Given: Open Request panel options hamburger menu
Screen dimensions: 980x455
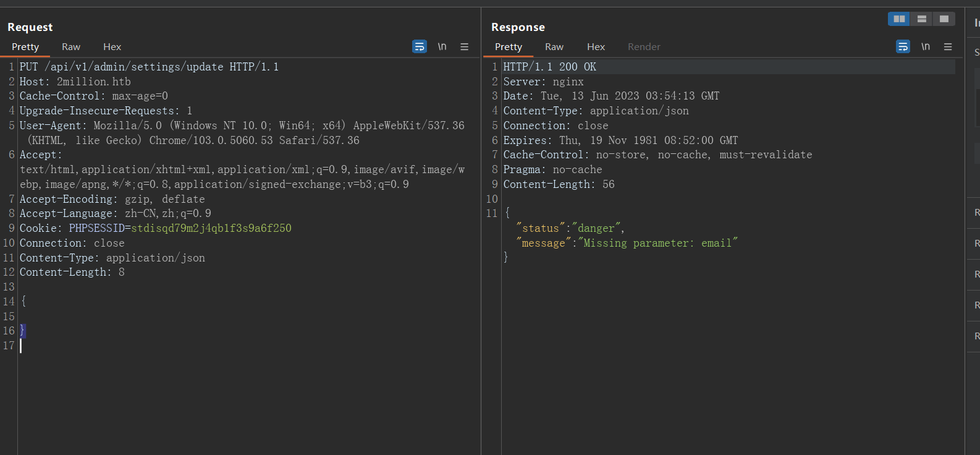Looking at the screenshot, I should click(x=465, y=46).
